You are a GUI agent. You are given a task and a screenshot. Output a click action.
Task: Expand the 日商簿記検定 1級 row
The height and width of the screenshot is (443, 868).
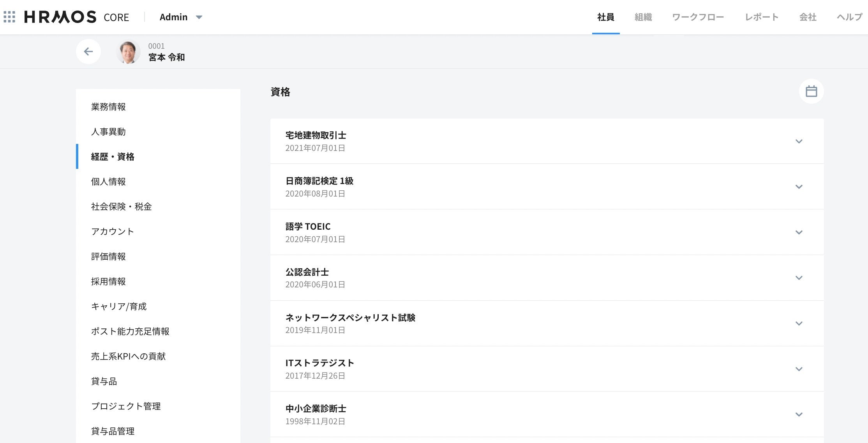click(x=799, y=187)
